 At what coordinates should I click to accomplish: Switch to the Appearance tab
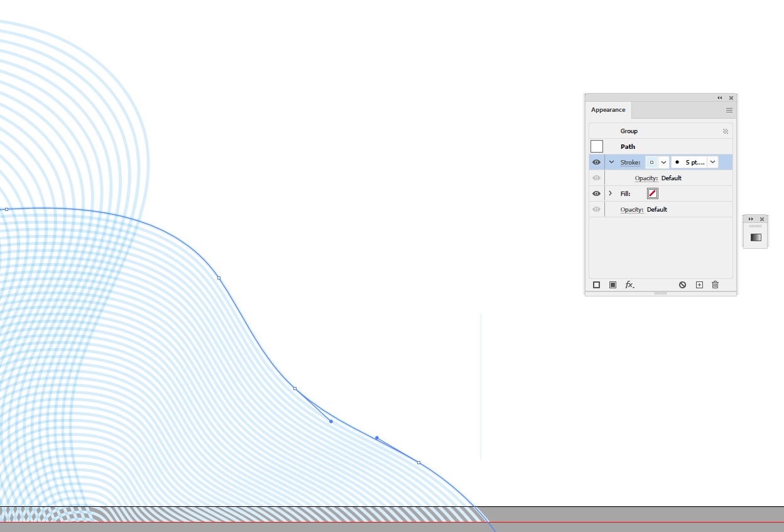point(607,110)
